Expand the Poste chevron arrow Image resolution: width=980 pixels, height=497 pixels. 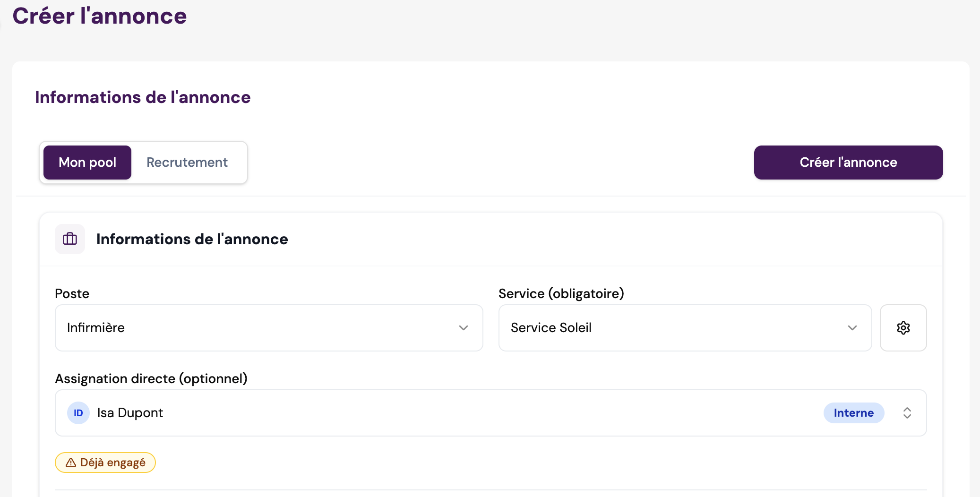(x=464, y=328)
